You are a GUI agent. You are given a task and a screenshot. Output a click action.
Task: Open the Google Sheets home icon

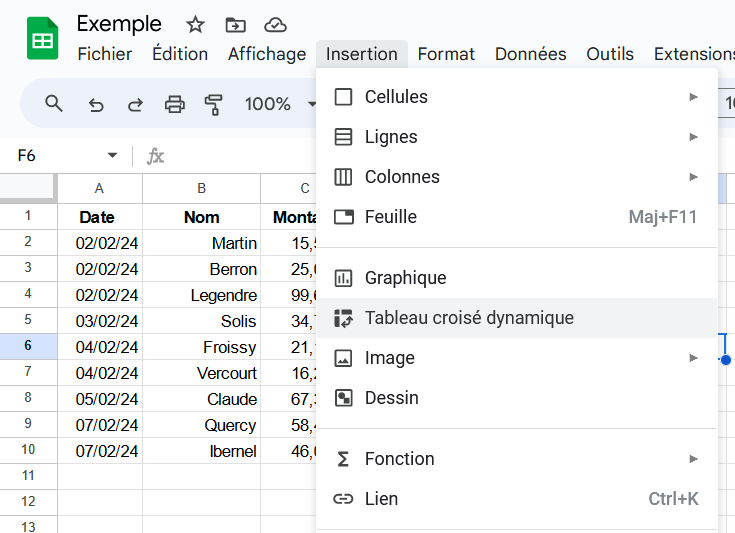point(43,38)
